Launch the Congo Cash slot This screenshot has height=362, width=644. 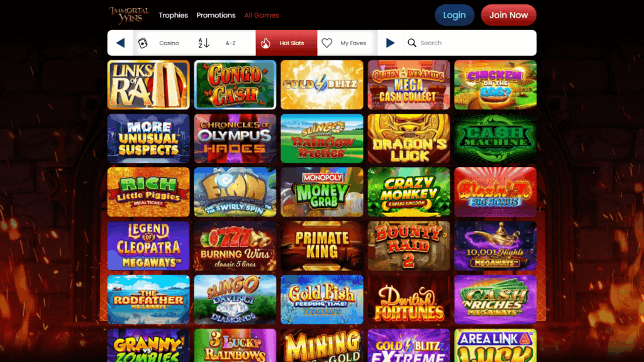[235, 85]
